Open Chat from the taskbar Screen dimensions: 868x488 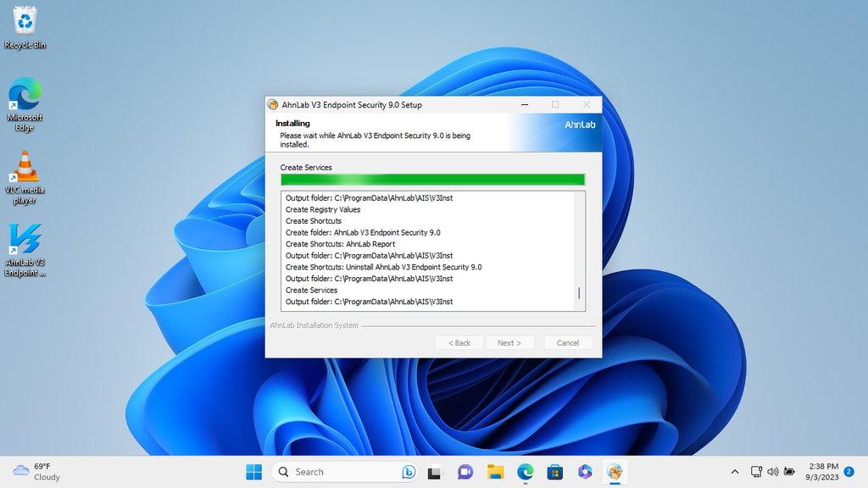[x=465, y=471]
